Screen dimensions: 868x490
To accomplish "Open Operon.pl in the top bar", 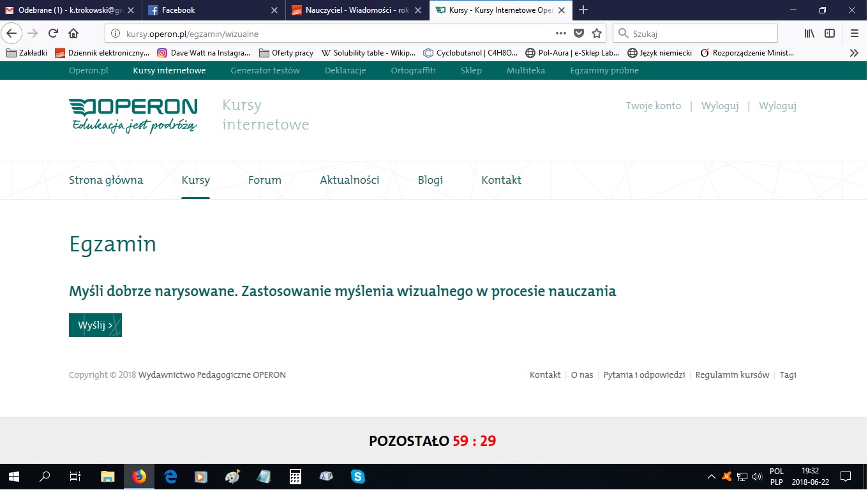I will [x=88, y=71].
